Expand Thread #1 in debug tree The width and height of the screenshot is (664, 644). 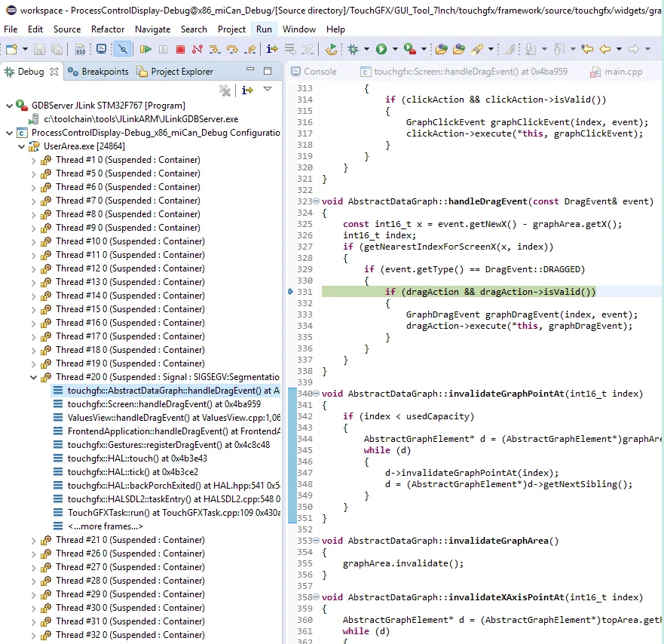33,161
